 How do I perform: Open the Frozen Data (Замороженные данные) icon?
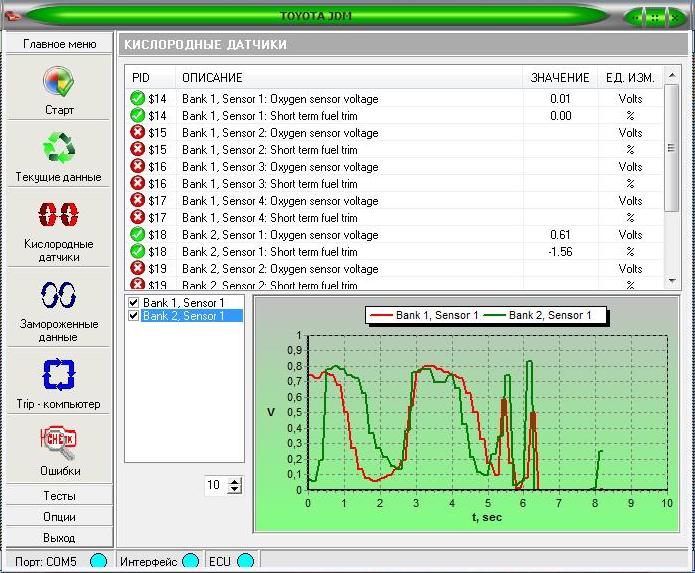pyautogui.click(x=58, y=295)
